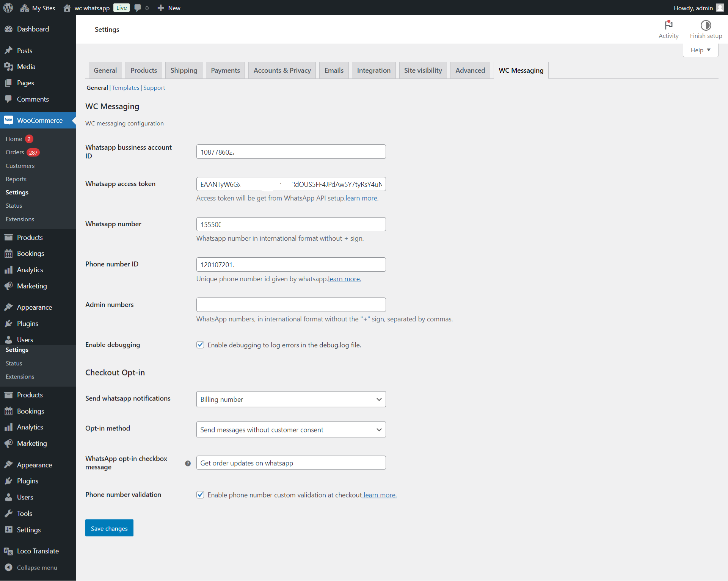728x581 pixels.
Task: Open the Payments tab
Action: tap(225, 70)
